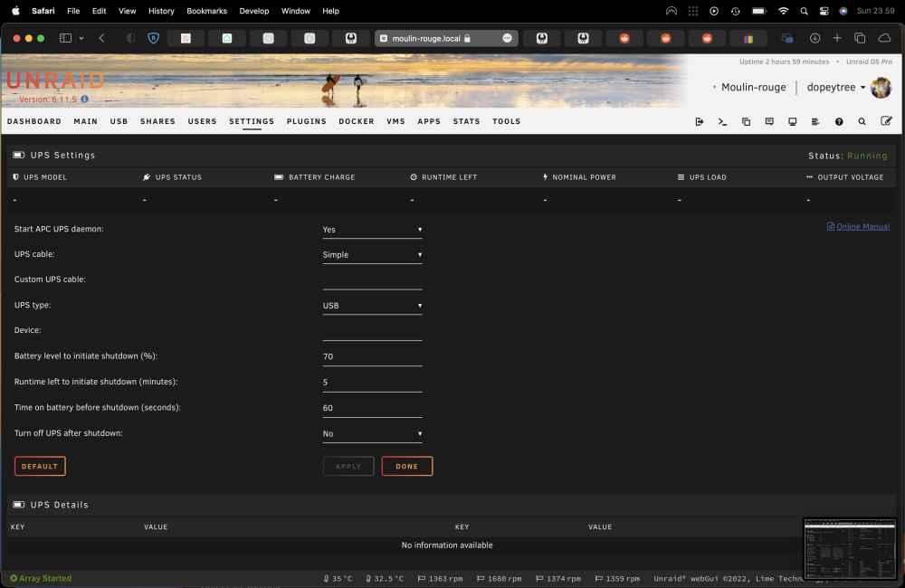The height and width of the screenshot is (588, 905).
Task: Click the Wi-Fi status icon
Action: (783, 11)
